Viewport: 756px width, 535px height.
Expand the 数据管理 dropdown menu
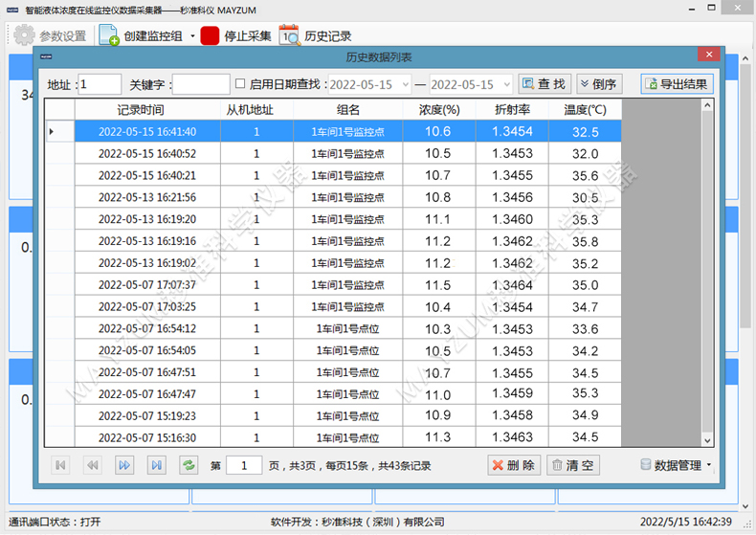point(709,466)
